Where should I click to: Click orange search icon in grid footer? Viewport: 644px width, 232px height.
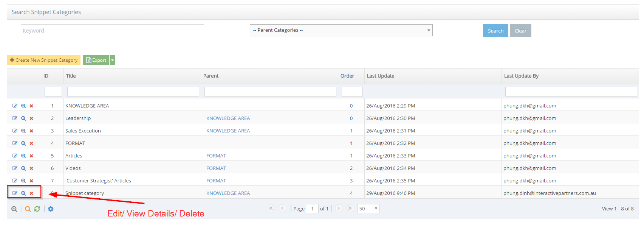click(28, 209)
